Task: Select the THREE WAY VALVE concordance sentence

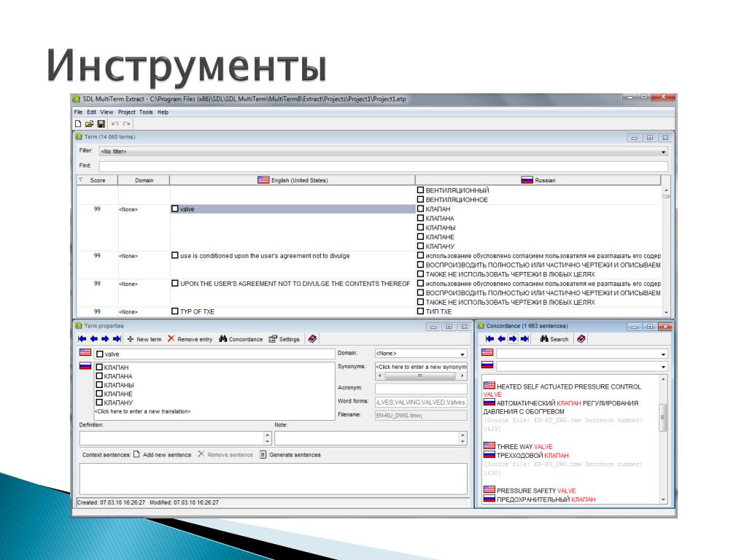Action: 525,447
